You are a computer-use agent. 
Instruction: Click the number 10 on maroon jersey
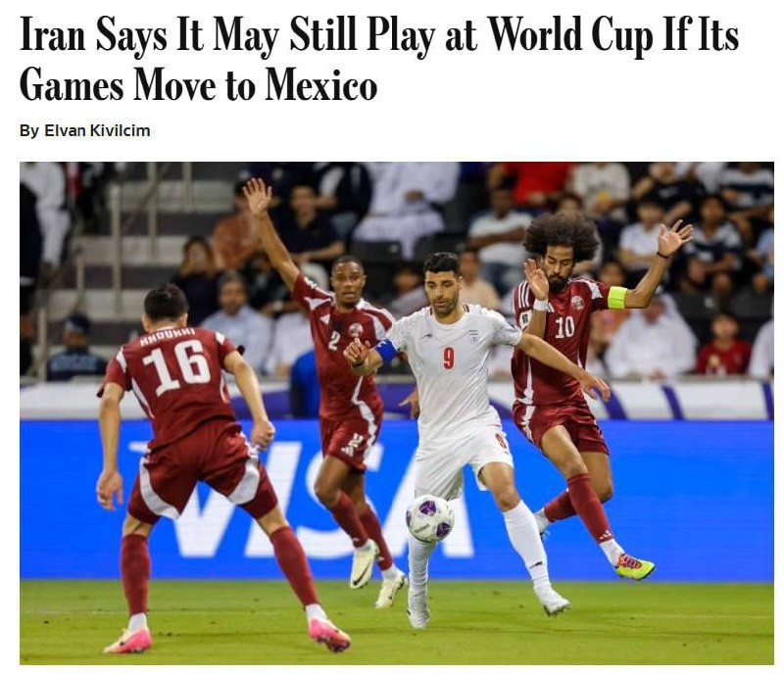click(x=564, y=327)
